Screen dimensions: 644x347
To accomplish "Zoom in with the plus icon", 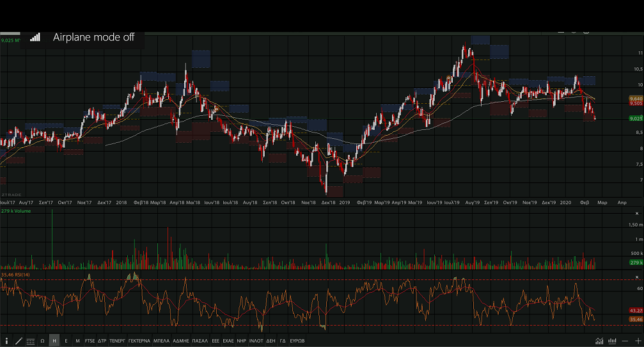I will (x=638, y=341).
